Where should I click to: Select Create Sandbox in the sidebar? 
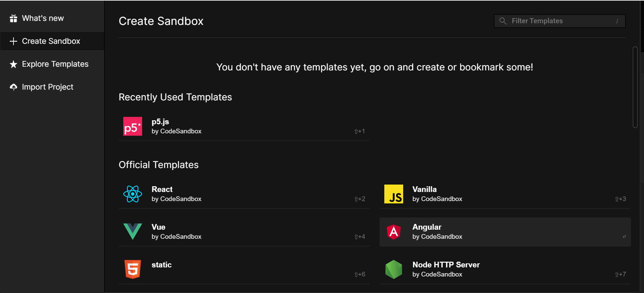pos(51,41)
